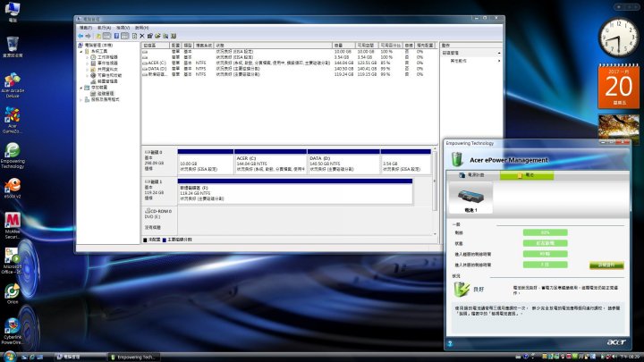Viewport: 644px width, 362px height.
Task: Click the Forward arrow in Computer Management toolbar
Action: point(89,36)
